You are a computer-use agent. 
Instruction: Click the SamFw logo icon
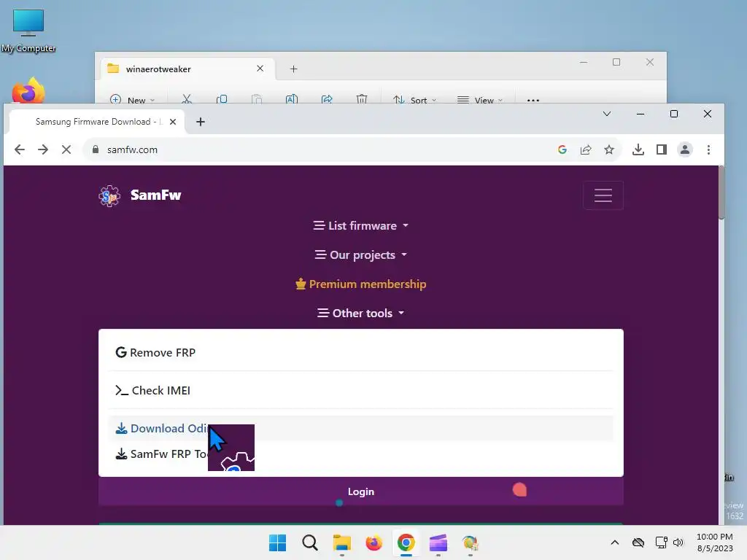(x=109, y=195)
